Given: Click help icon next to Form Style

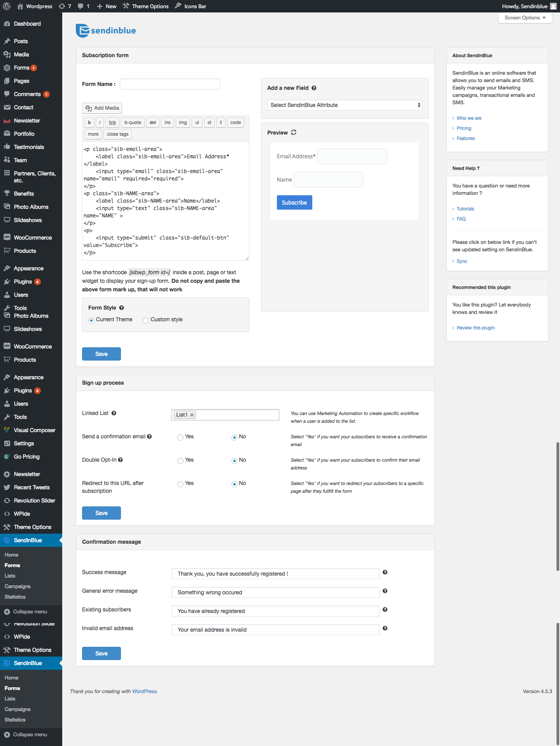Looking at the screenshot, I should (x=121, y=308).
